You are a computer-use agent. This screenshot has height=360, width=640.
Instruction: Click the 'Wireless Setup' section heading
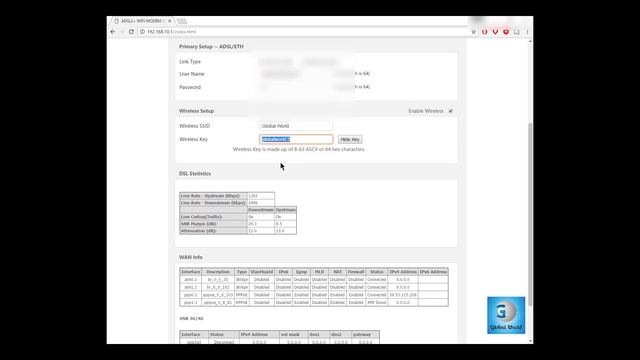pyautogui.click(x=196, y=111)
